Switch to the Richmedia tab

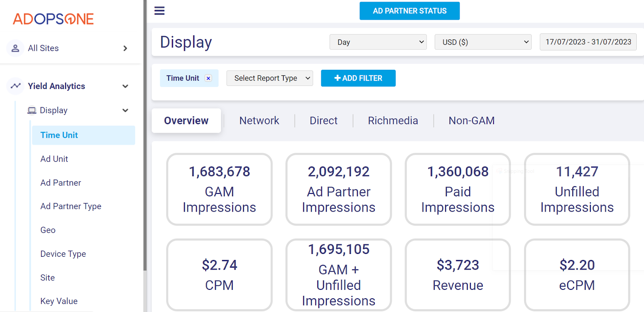pos(392,121)
